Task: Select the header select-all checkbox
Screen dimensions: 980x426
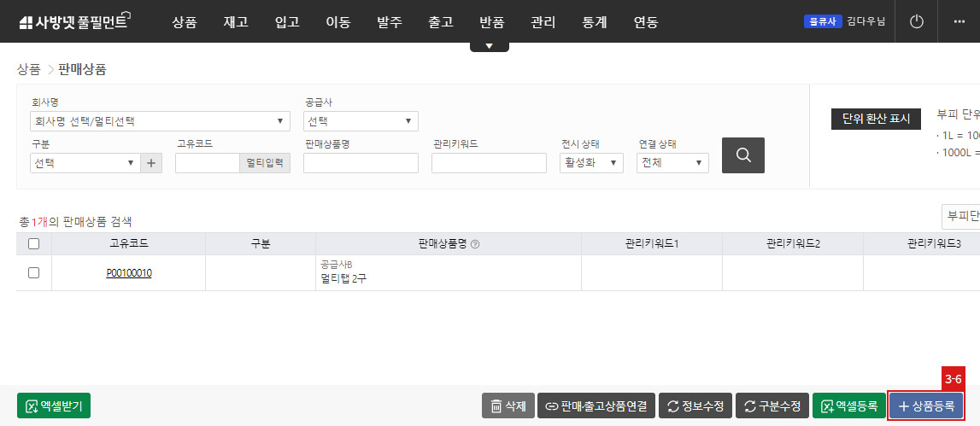Action: (x=34, y=244)
